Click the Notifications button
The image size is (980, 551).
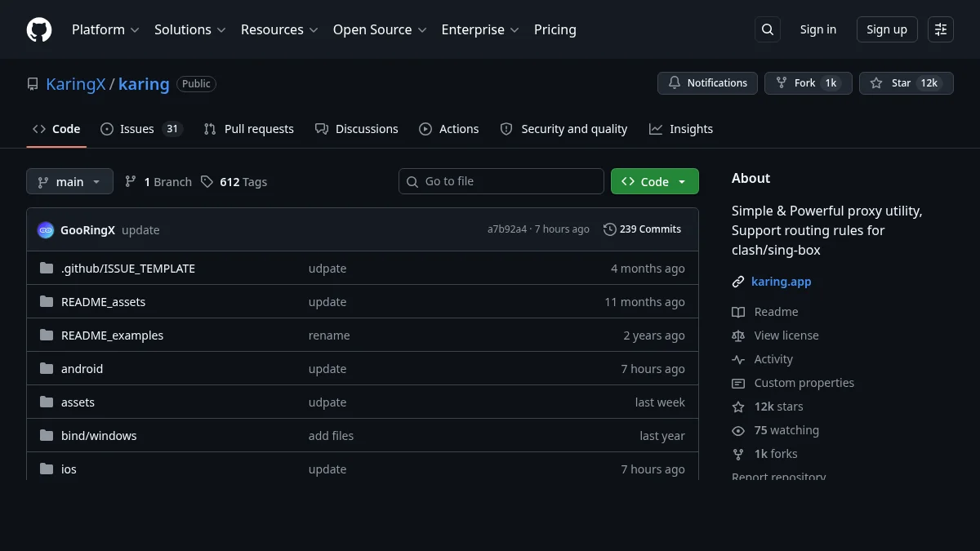(707, 83)
